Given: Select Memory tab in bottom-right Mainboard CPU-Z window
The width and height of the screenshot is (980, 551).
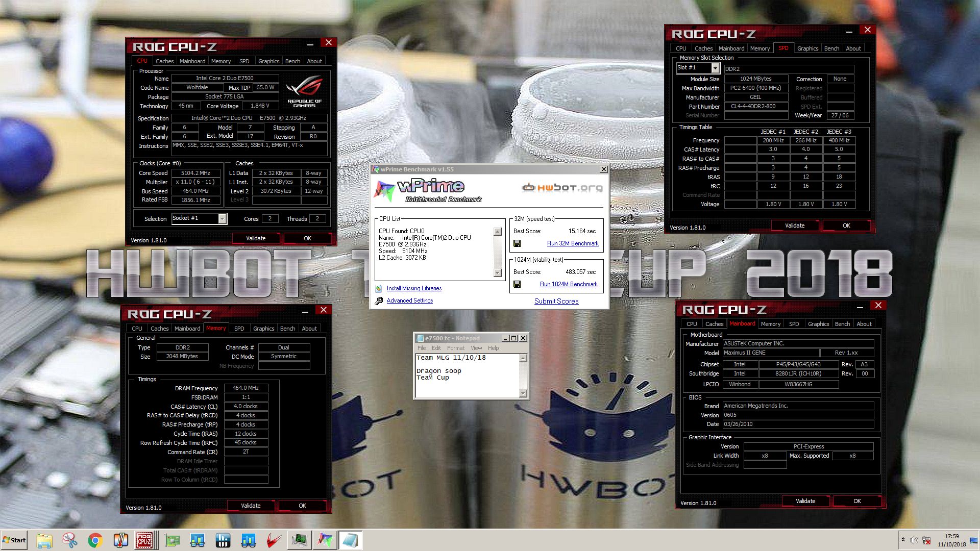Looking at the screenshot, I should click(770, 324).
